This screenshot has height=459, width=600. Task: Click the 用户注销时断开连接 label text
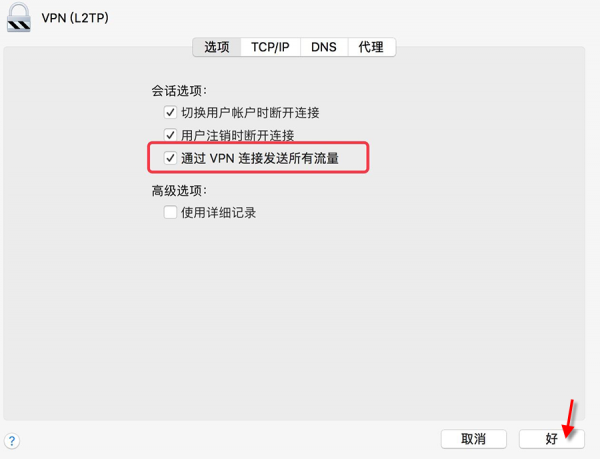pyautogui.click(x=238, y=135)
